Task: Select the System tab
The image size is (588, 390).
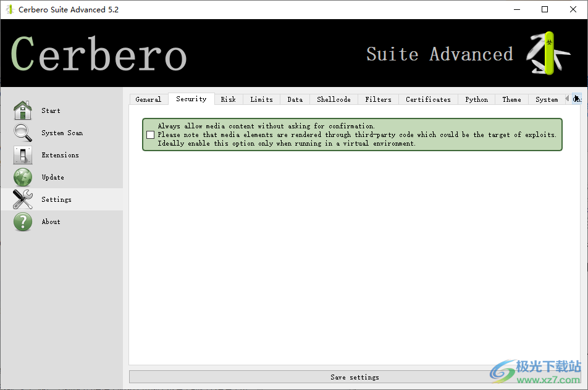Action: click(x=547, y=99)
